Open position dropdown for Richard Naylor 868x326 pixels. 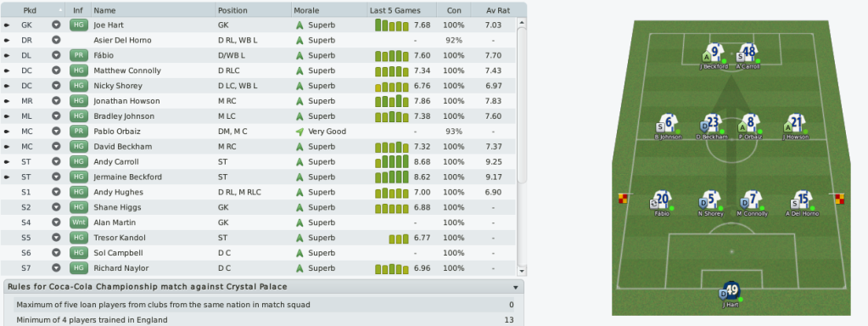point(56,268)
